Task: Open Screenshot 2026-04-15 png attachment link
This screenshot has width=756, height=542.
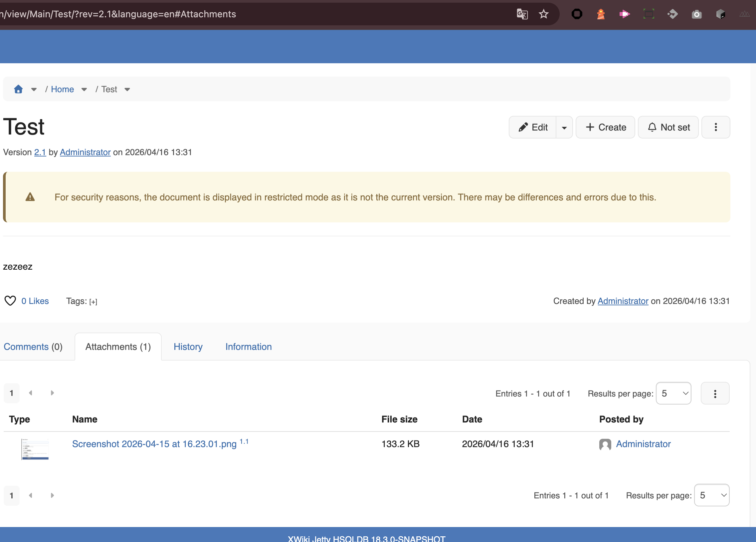Action: (x=154, y=444)
